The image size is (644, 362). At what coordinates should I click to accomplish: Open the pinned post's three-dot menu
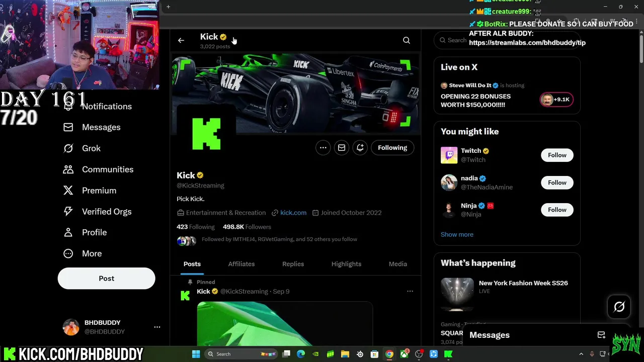pos(410,292)
